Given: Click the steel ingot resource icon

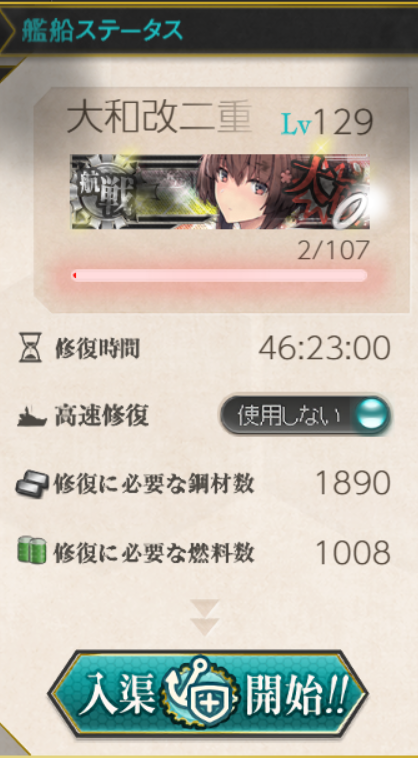Looking at the screenshot, I should tap(32, 484).
